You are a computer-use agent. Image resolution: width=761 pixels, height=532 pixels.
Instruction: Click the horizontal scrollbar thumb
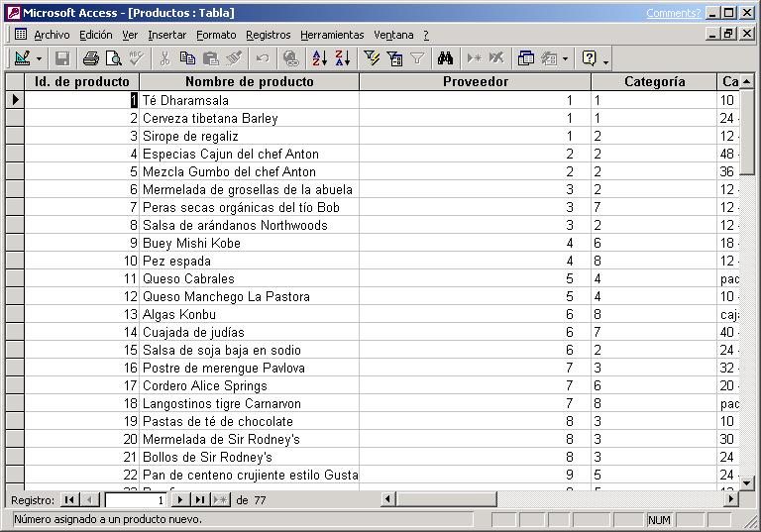[x=446, y=498]
